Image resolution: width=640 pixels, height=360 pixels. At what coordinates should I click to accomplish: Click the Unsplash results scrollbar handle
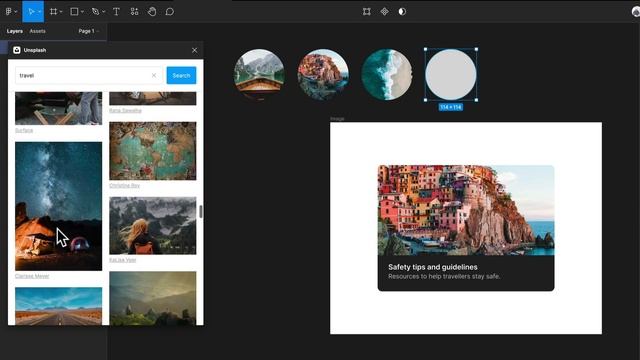pos(200,211)
